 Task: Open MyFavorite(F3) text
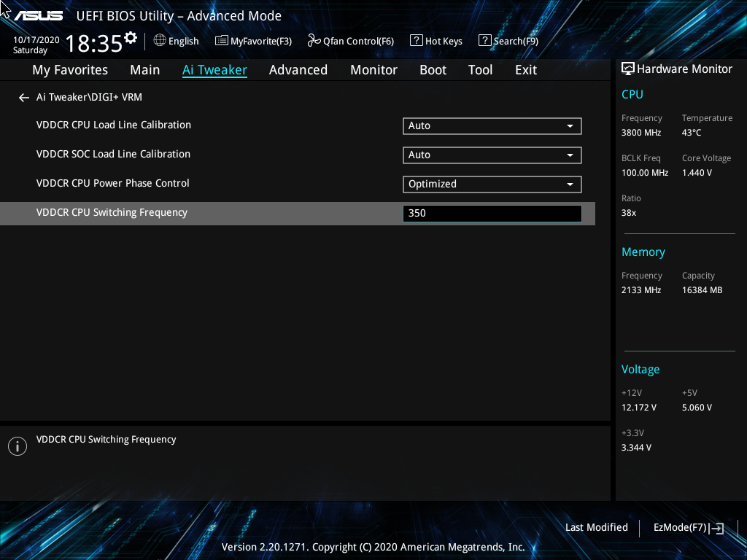(261, 42)
